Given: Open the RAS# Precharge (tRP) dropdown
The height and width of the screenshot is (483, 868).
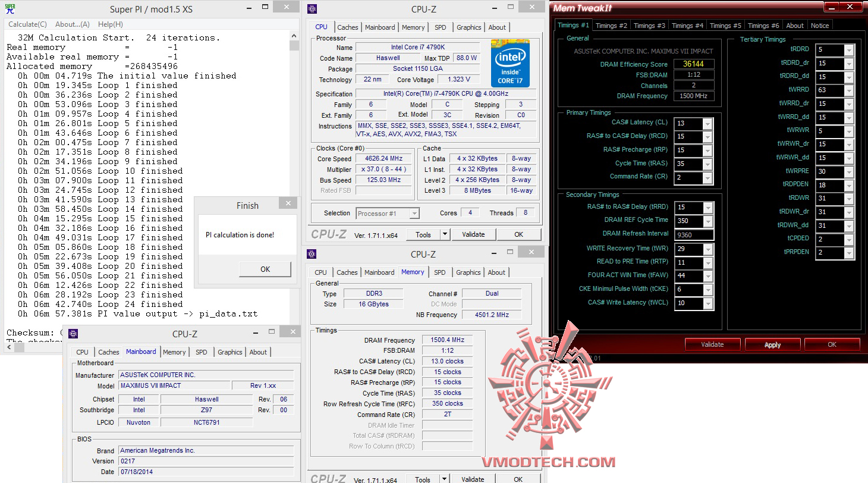Looking at the screenshot, I should [x=707, y=150].
